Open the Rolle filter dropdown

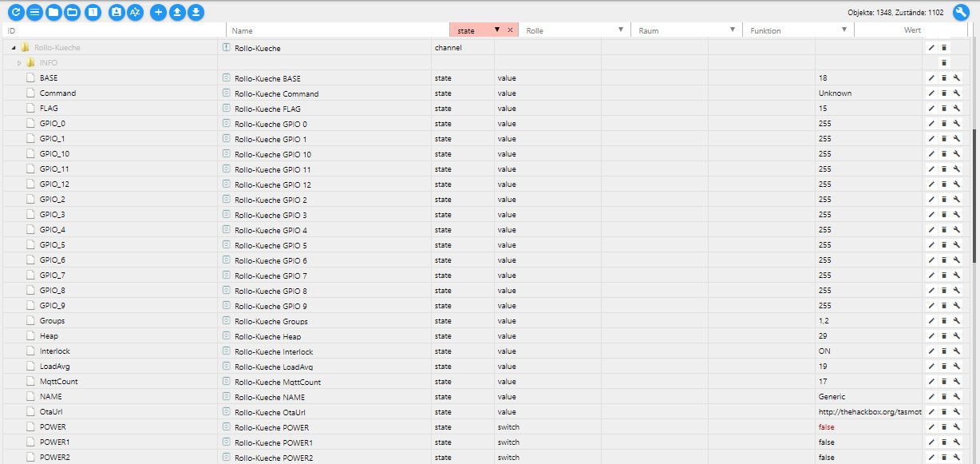pyautogui.click(x=621, y=30)
